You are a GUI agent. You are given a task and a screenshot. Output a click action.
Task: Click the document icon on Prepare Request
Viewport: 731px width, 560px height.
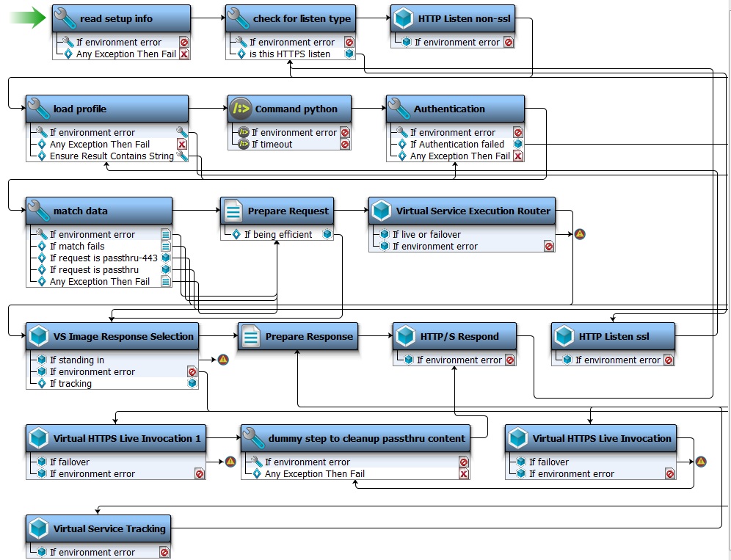(233, 211)
